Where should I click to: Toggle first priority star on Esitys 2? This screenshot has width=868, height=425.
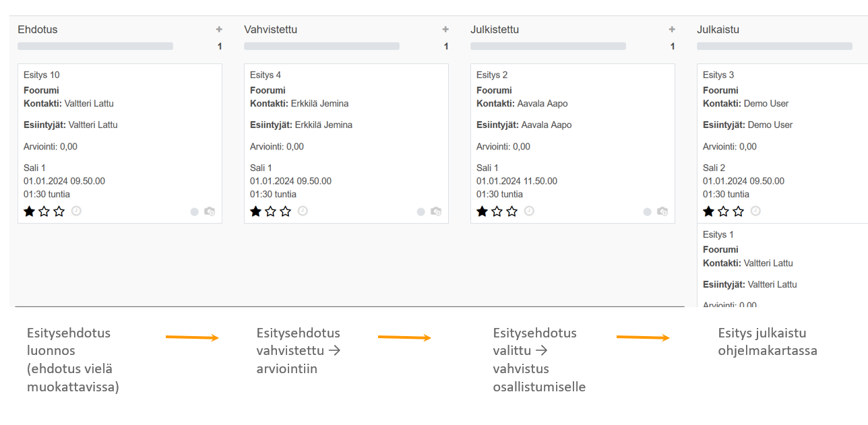tap(482, 211)
